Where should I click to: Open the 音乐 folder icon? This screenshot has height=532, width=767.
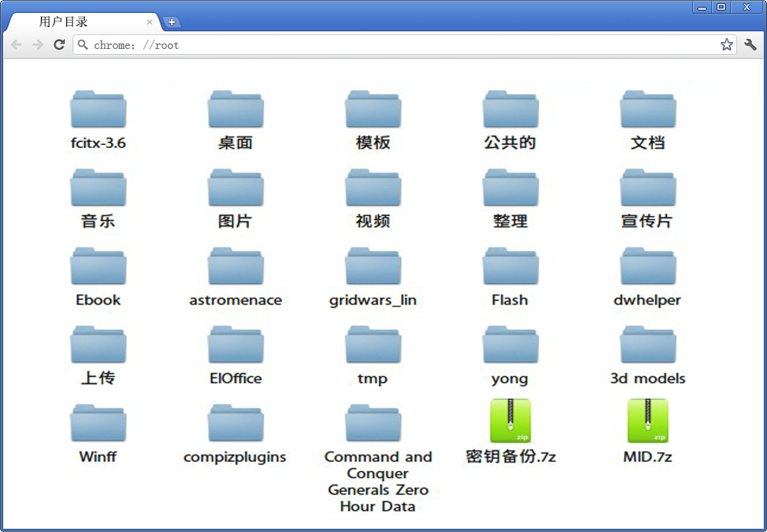[x=99, y=188]
